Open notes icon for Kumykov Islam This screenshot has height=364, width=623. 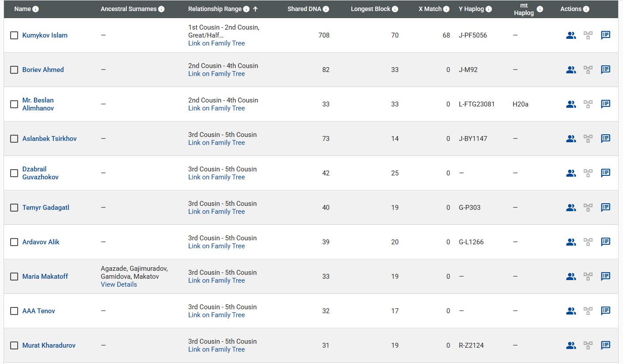tap(606, 35)
